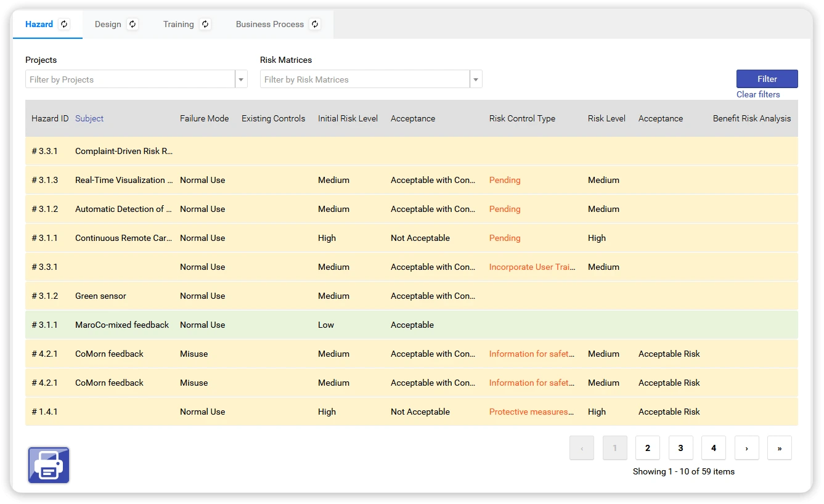Viewport: 824px width, 504px height.
Task: Open the Business Process tab
Action: point(270,24)
